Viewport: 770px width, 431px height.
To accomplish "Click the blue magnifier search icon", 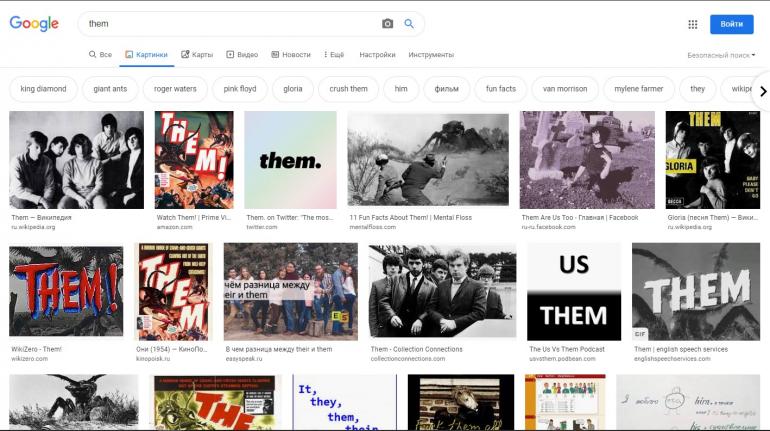I will click(409, 24).
